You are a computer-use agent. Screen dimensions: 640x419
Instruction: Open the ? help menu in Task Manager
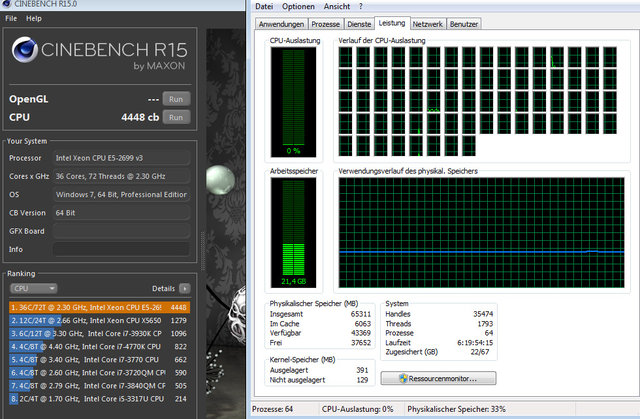click(x=360, y=7)
